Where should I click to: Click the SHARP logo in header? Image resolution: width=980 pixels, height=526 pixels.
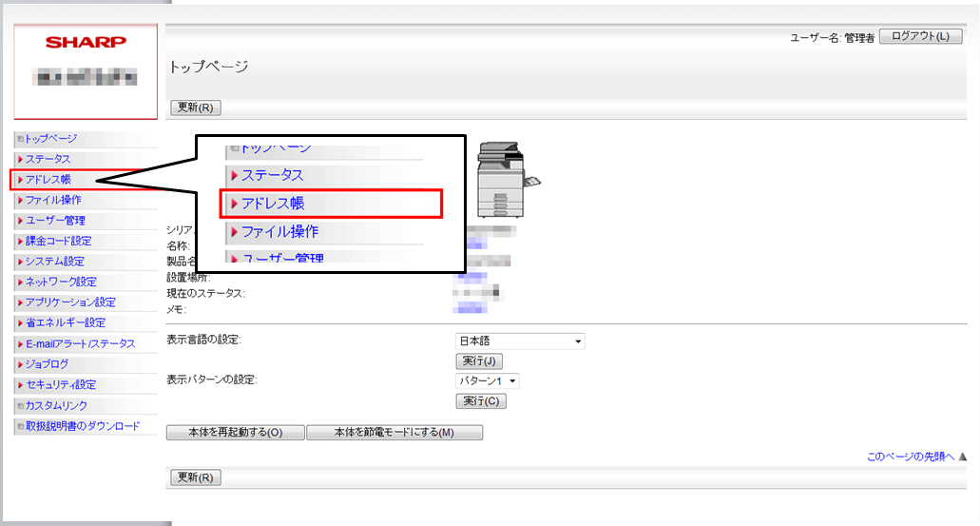(86, 43)
